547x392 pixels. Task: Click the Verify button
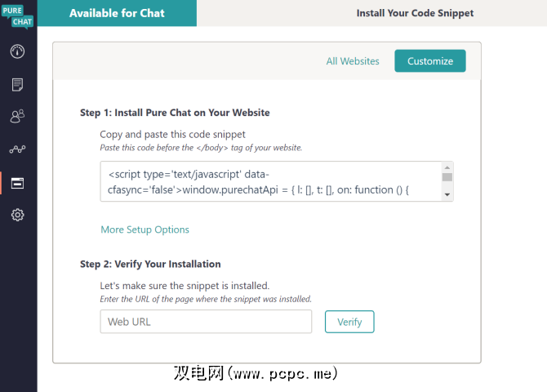pyautogui.click(x=349, y=322)
